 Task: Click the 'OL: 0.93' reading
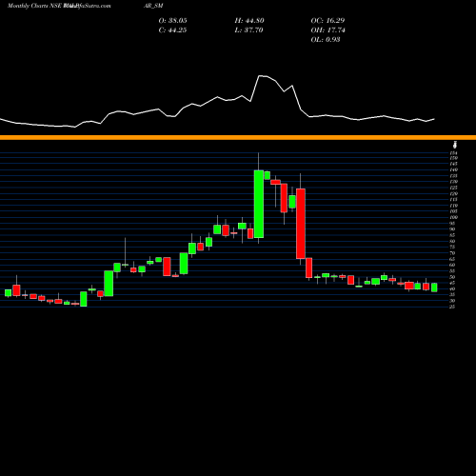326,40
